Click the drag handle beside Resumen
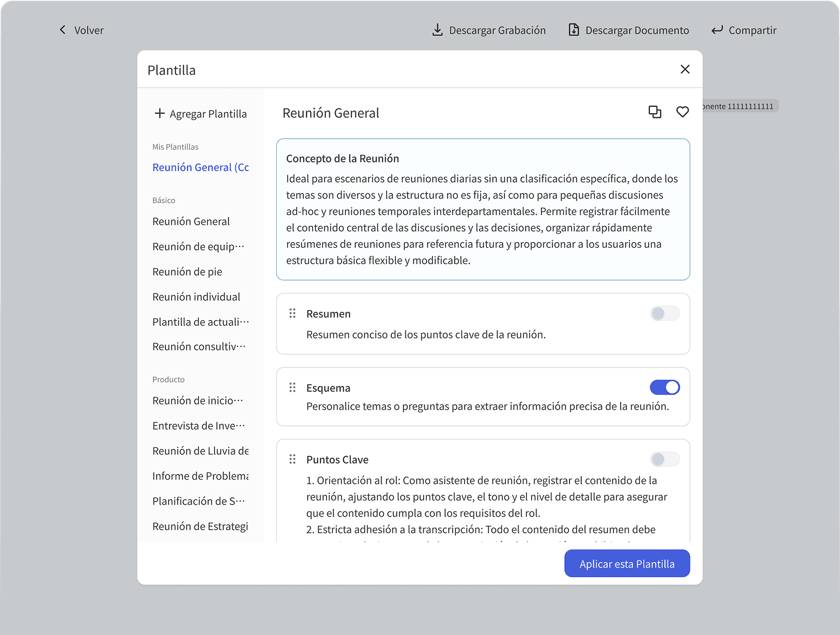Viewport: 840px width, 635px height. [x=292, y=313]
